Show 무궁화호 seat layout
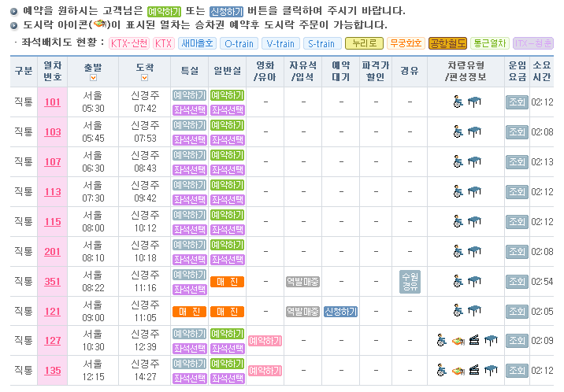 click(x=406, y=43)
